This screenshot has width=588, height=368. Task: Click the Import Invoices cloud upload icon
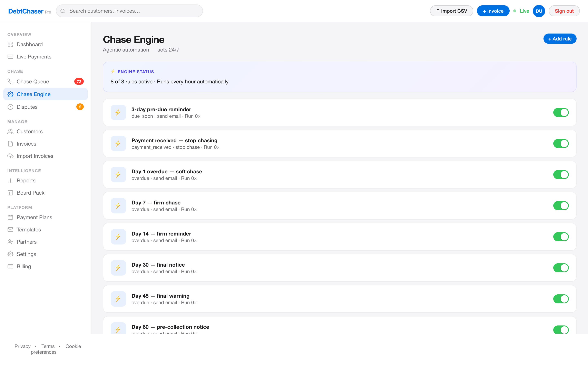tap(10, 156)
